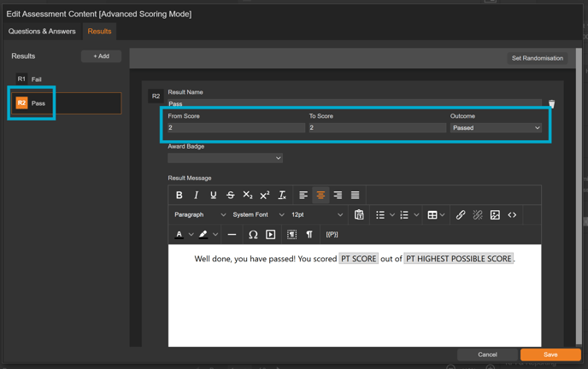Screen dimensions: 588x369
Task: Open the Outcome dropdown showing Passed
Action: click(x=496, y=128)
